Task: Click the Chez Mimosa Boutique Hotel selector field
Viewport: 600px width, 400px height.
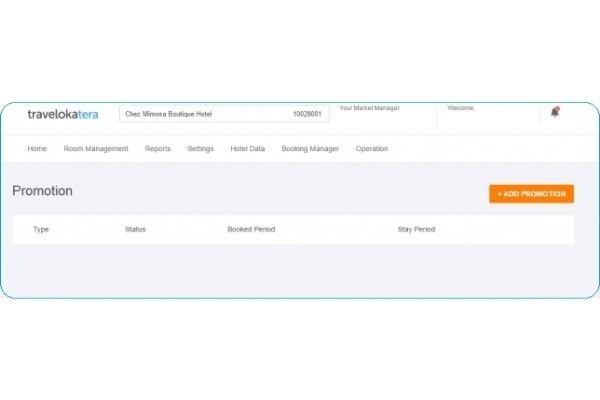Action: click(200, 115)
